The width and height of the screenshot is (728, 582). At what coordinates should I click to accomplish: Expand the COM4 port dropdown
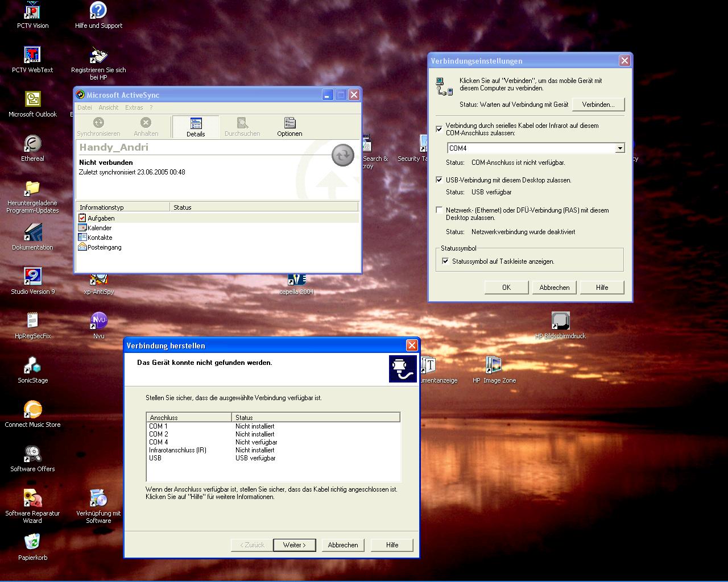[620, 148]
